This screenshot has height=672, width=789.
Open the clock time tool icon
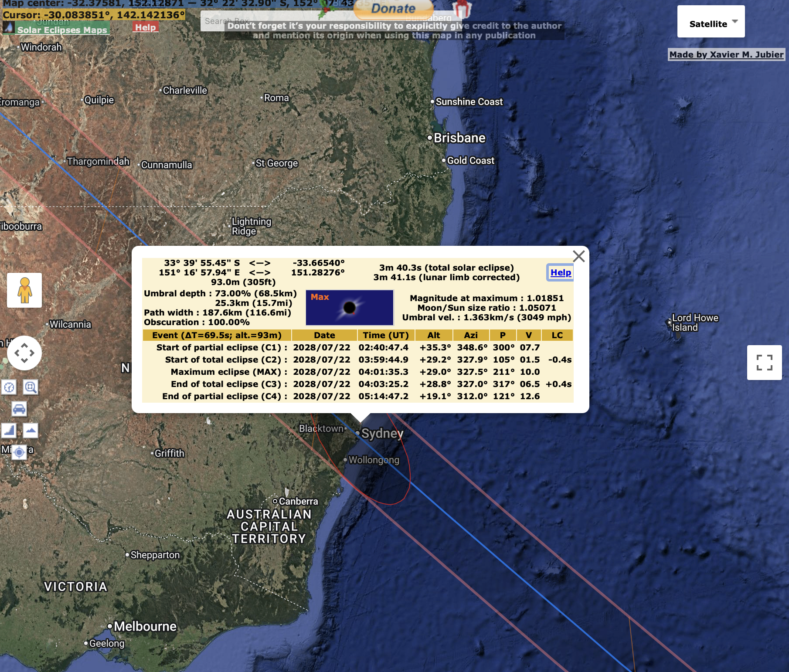[9, 387]
